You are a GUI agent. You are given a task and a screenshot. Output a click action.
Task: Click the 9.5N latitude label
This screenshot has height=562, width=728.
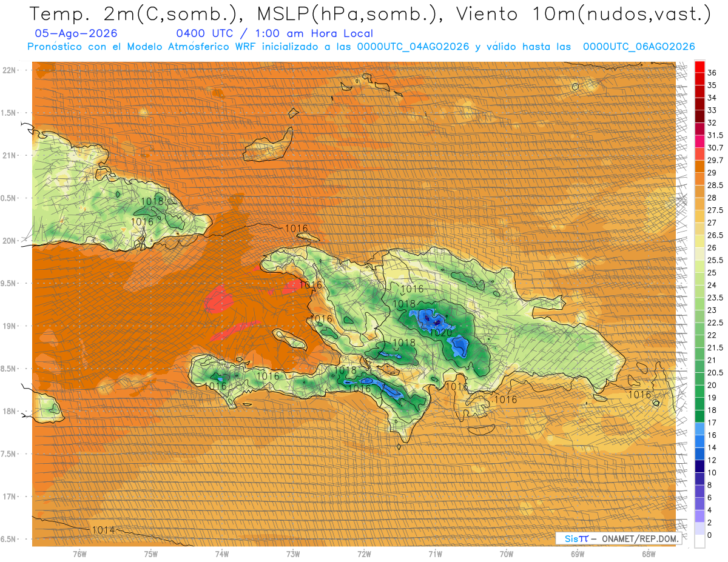point(9,283)
